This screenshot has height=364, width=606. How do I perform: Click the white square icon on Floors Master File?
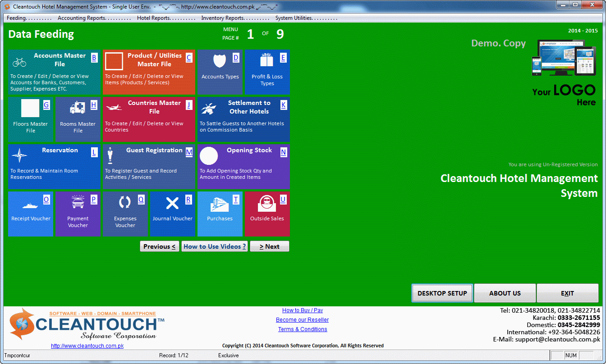click(30, 108)
